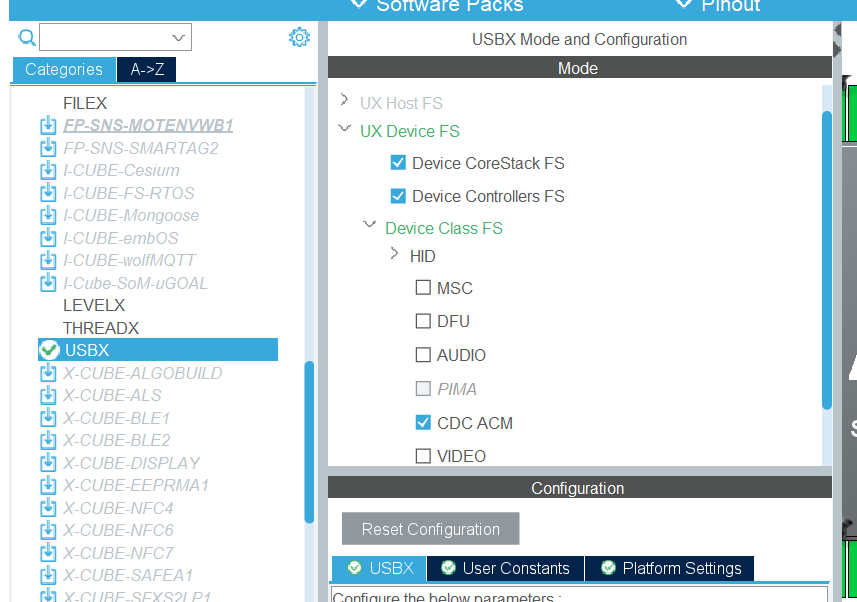This screenshot has height=602, width=857.
Task: Select X-CUBE-NFC4 list entry
Action: [x=118, y=508]
